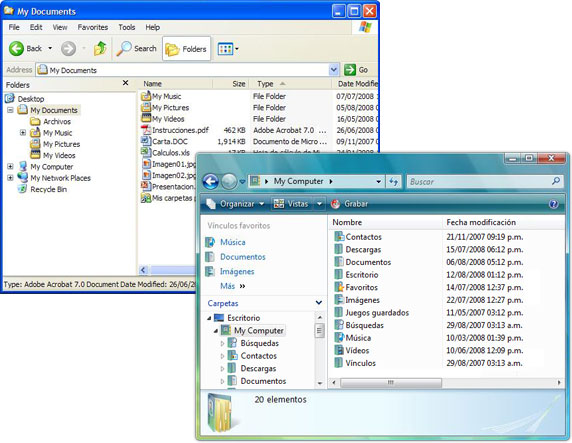
Task: Expand Búsquedas in Carpetas tree
Action: tap(222, 343)
